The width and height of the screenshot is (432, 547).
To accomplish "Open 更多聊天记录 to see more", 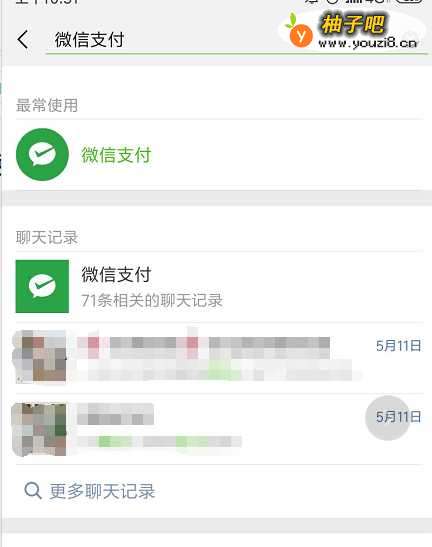I will (x=102, y=491).
